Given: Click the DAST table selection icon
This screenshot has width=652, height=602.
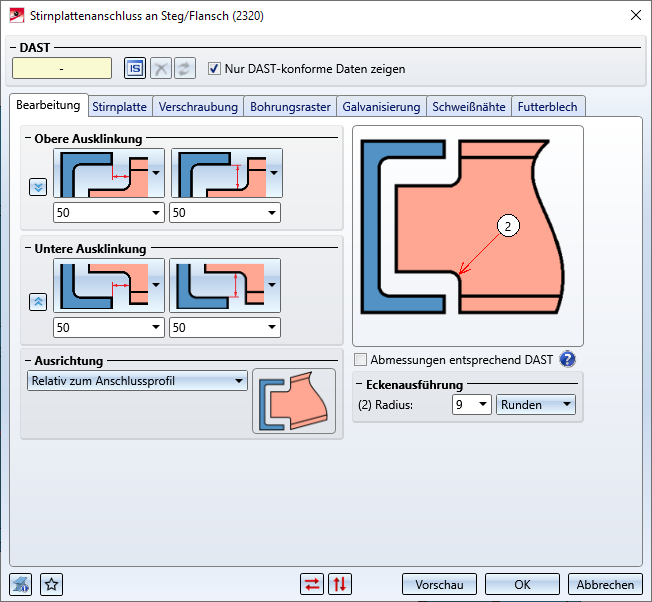Looking at the screenshot, I should 135,68.
